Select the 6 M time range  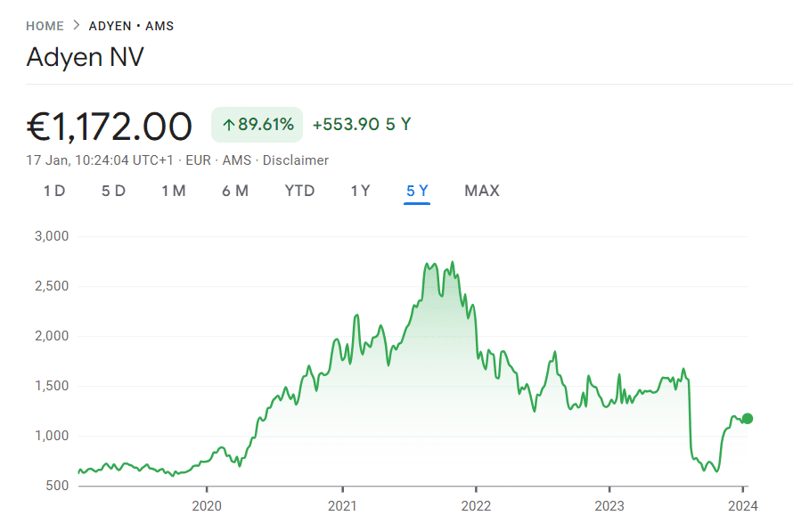(235, 191)
